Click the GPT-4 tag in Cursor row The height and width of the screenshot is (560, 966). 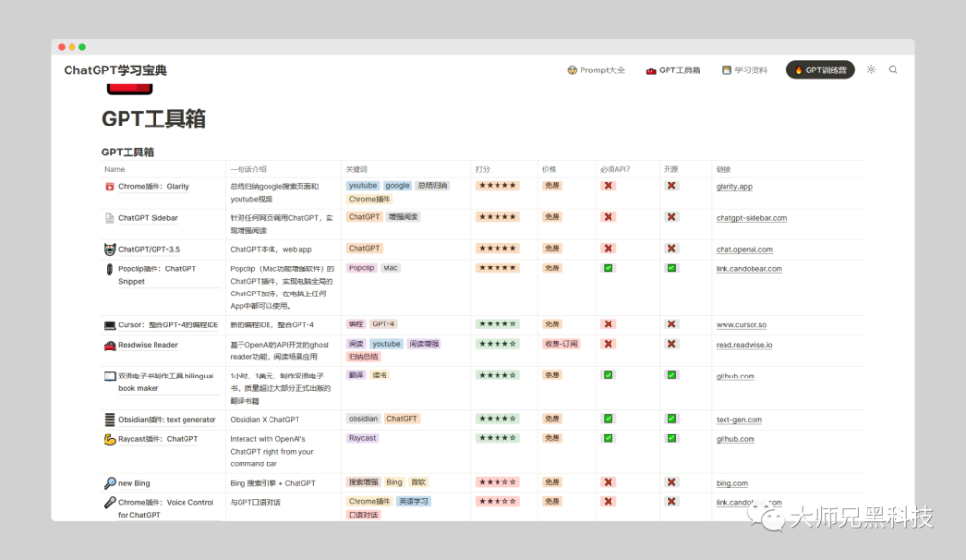384,324
